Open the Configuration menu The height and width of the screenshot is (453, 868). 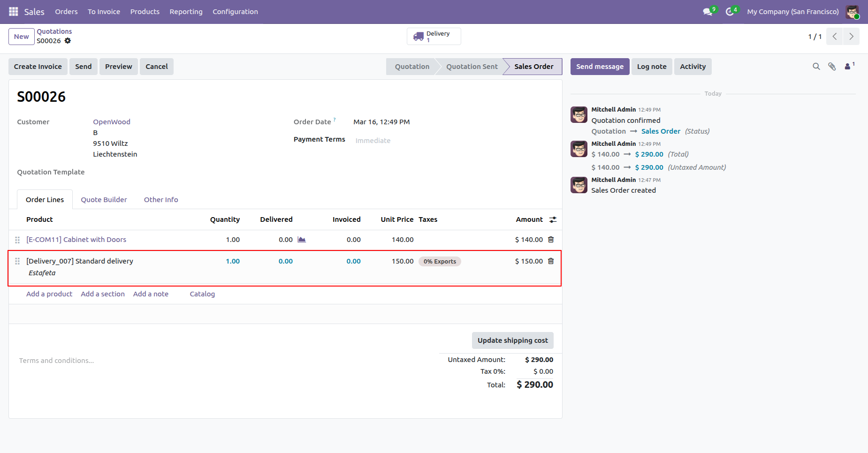point(235,12)
